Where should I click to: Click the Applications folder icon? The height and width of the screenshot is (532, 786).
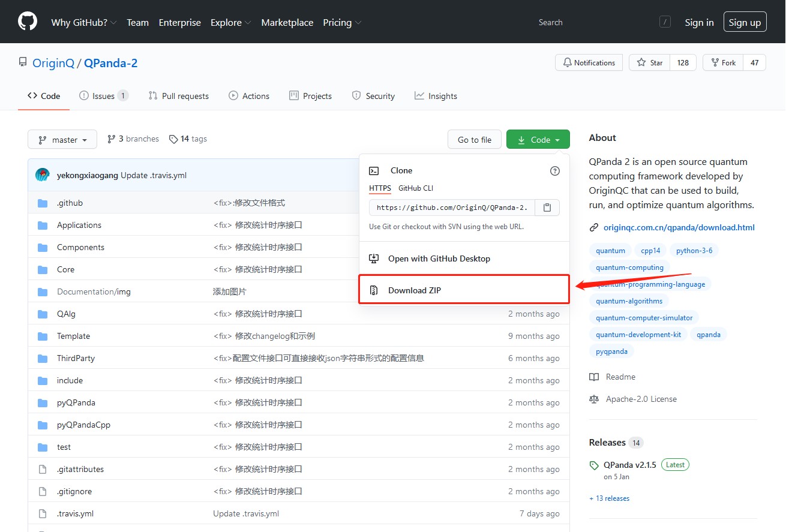coord(43,226)
